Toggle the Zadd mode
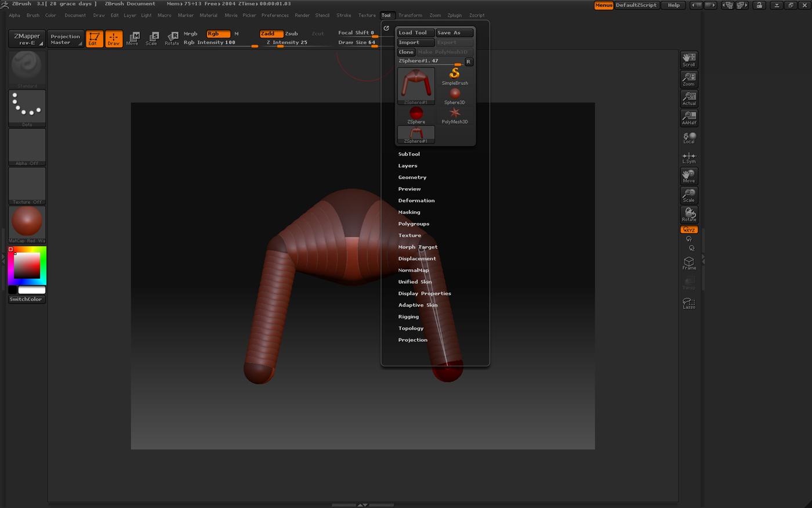The height and width of the screenshot is (508, 812). pyautogui.click(x=271, y=34)
